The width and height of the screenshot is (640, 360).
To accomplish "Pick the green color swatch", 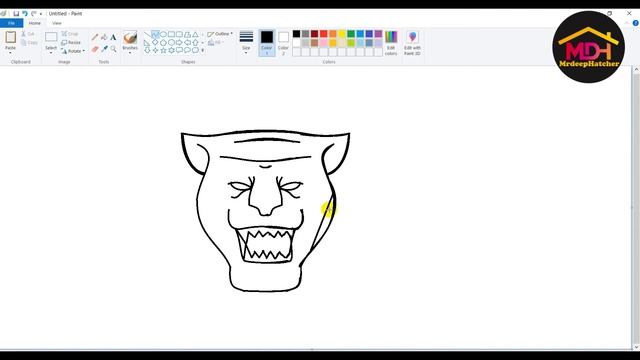I will pos(351,34).
